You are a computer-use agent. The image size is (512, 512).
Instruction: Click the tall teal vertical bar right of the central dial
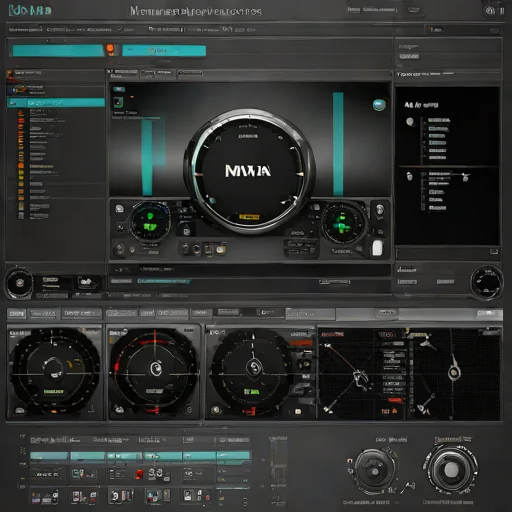(x=338, y=144)
